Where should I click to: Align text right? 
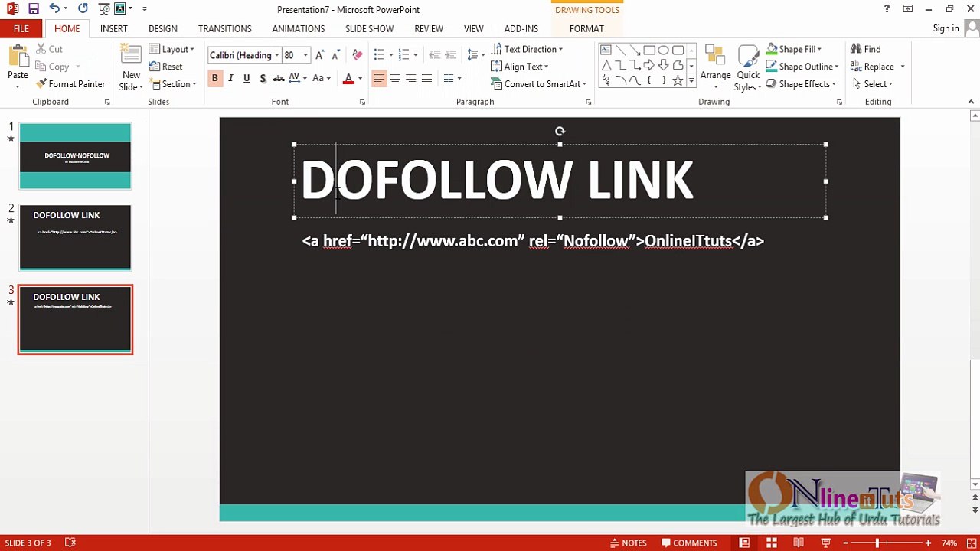pyautogui.click(x=411, y=78)
